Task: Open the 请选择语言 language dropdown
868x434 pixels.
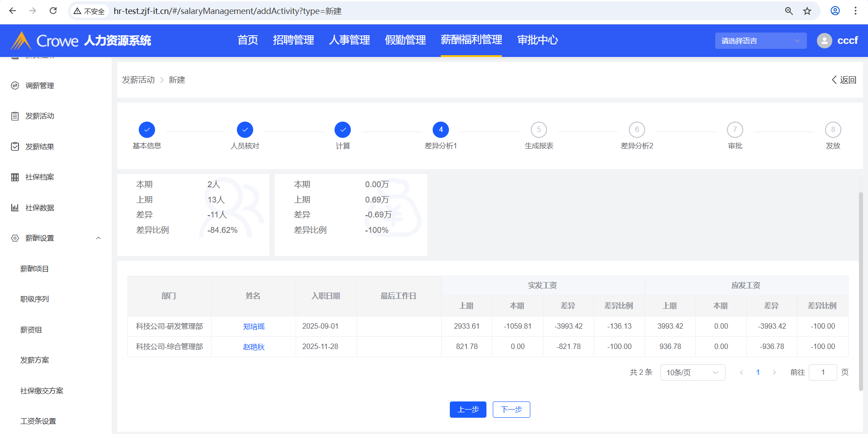Action: tap(760, 41)
